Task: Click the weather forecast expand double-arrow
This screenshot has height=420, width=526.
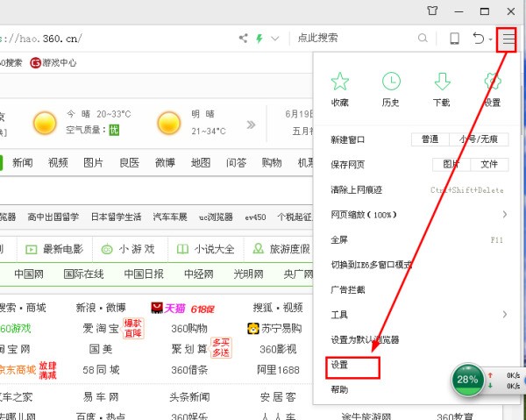Action: tap(251, 125)
